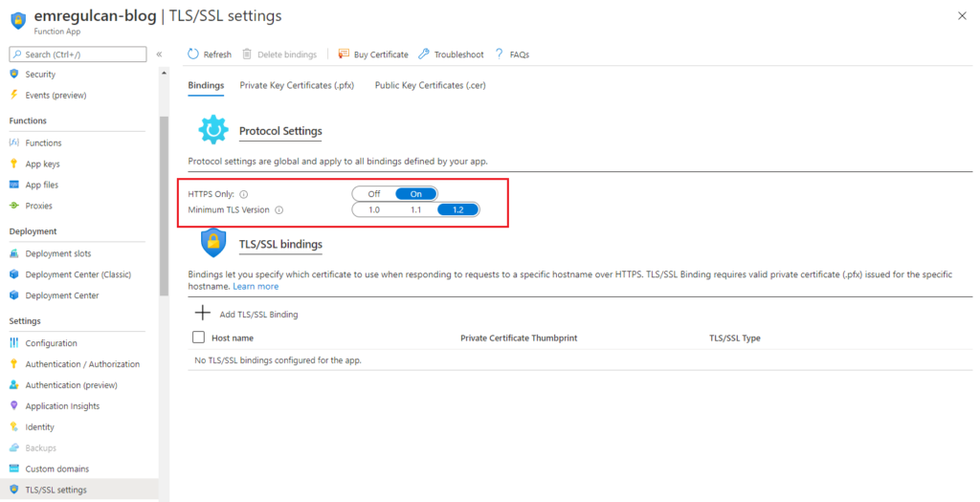Click Add TLS/SSL Binding text

pos(258,314)
